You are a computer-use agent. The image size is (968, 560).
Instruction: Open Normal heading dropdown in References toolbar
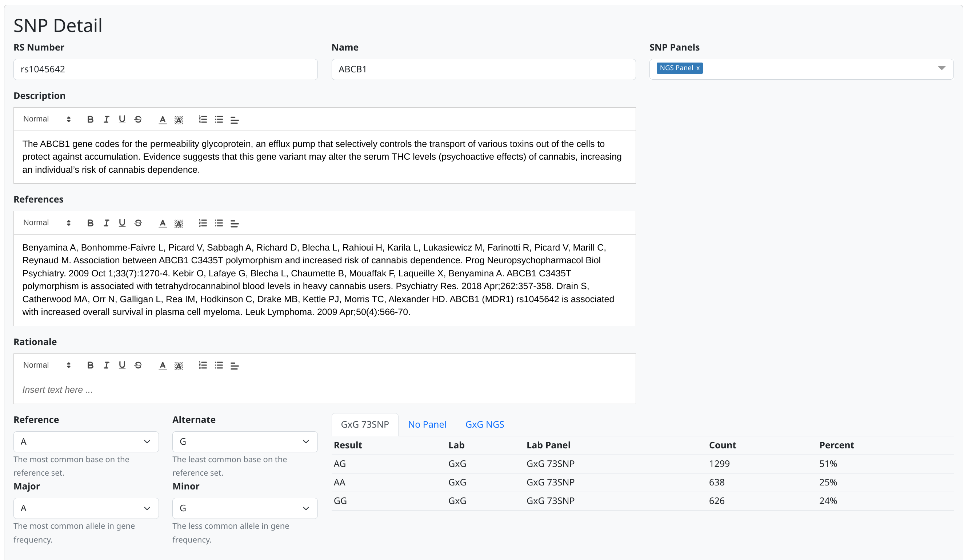(47, 223)
